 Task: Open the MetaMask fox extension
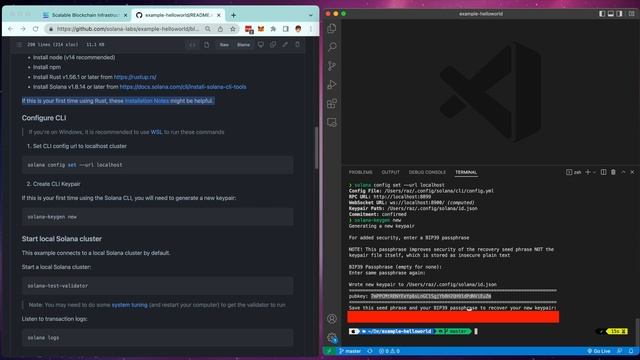[261, 29]
